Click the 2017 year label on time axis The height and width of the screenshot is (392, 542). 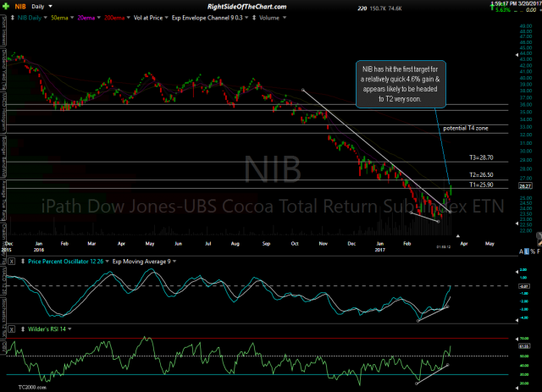(x=380, y=250)
